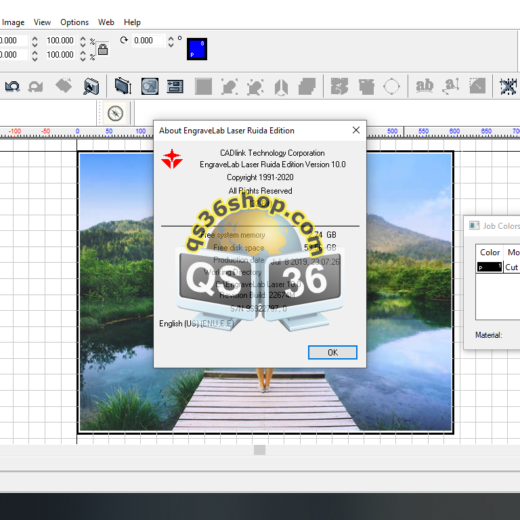Open the Image menu

pyautogui.click(x=13, y=22)
